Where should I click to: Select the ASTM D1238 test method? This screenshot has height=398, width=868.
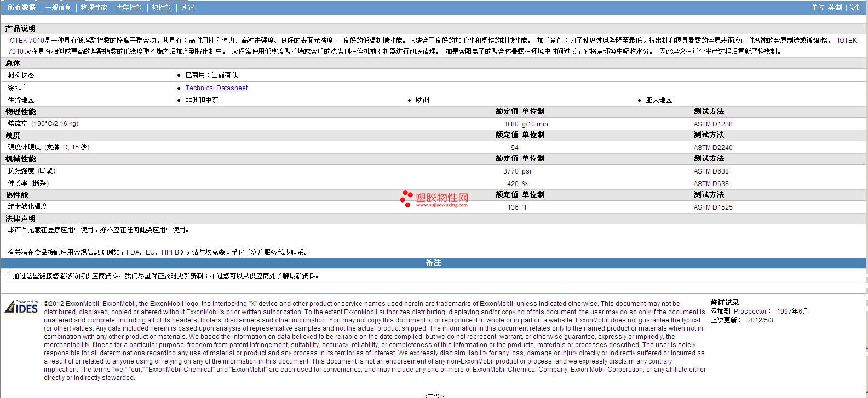coord(713,124)
